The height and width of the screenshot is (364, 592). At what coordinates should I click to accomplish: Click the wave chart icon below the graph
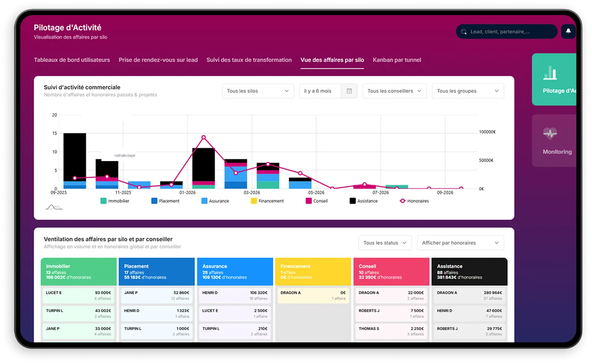coord(53,206)
